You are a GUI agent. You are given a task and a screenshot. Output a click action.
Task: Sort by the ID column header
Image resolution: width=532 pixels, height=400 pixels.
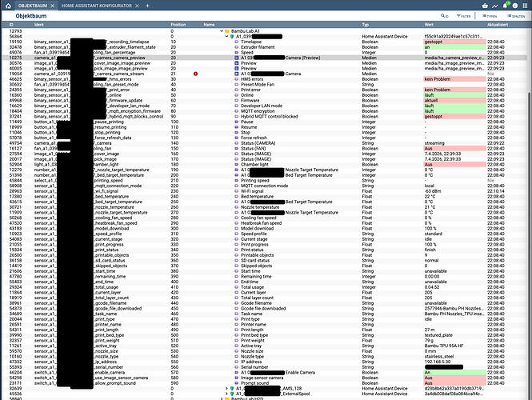click(11, 25)
